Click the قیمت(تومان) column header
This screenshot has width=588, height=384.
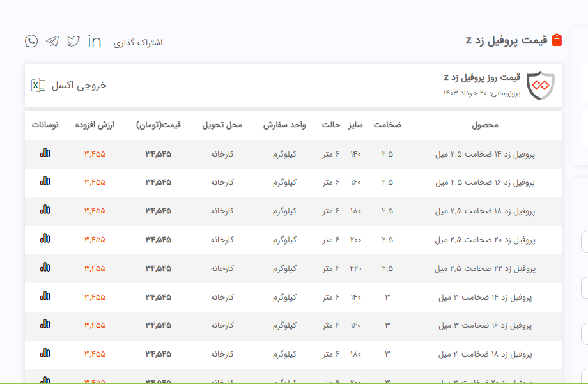tap(159, 125)
